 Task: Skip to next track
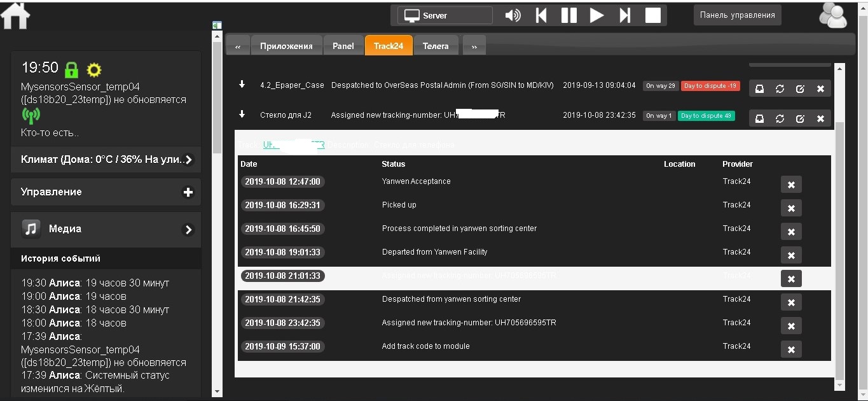[625, 15]
